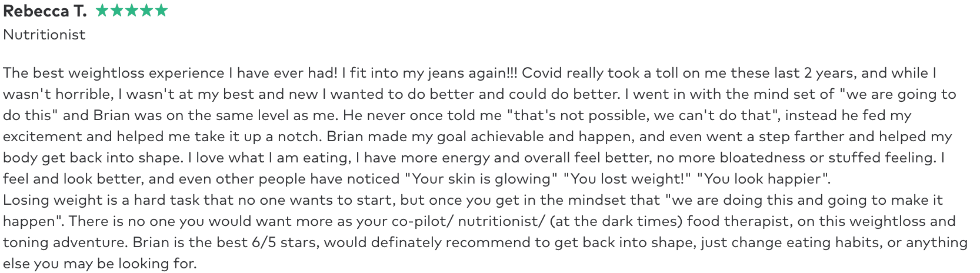Image resolution: width=980 pixels, height=273 pixels.
Task: Click the final line "else you may be looking for."
Action: [100, 264]
